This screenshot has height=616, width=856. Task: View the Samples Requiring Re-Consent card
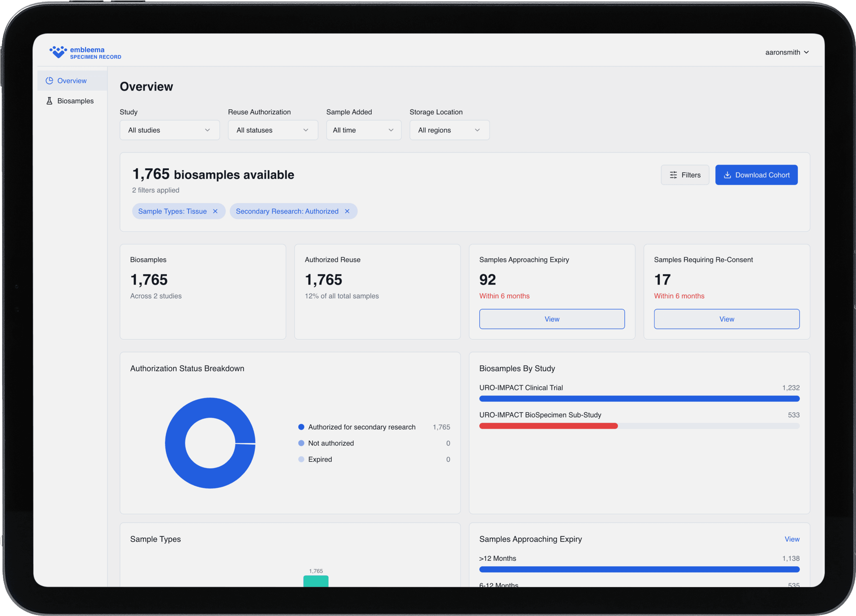pos(727,319)
